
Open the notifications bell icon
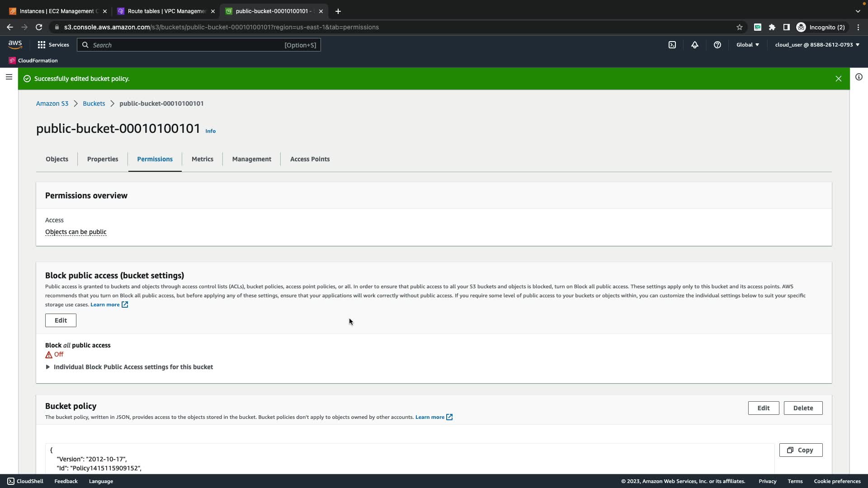click(695, 45)
